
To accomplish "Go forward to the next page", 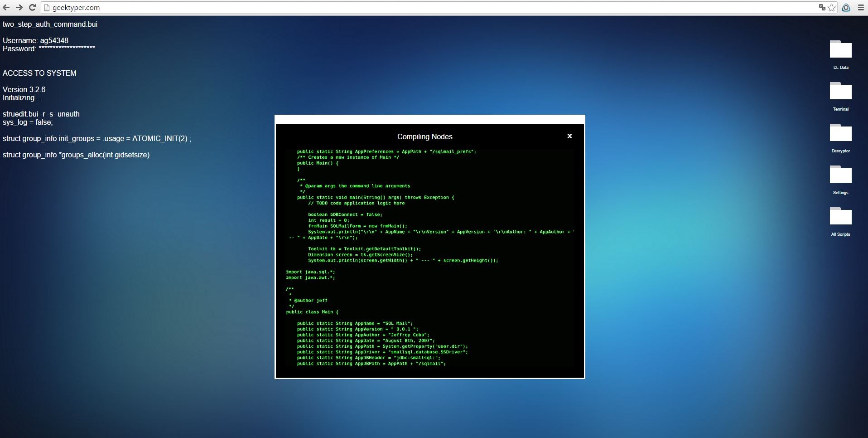I will coord(19,8).
